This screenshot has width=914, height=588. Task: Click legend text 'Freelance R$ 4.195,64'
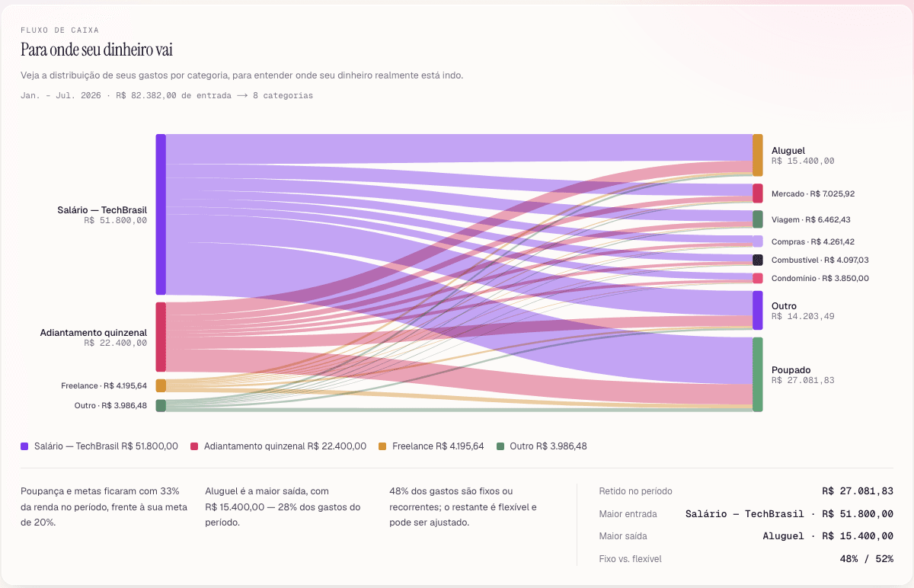[438, 446]
